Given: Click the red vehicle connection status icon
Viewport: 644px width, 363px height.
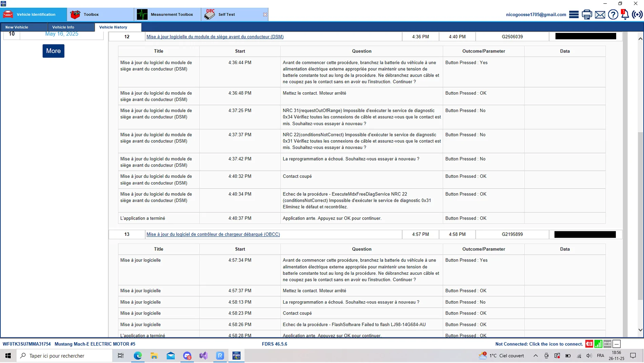Looking at the screenshot, I should [x=589, y=344].
